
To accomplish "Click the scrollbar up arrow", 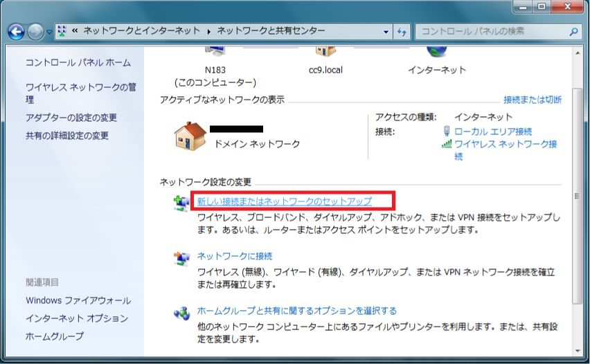I will (578, 53).
